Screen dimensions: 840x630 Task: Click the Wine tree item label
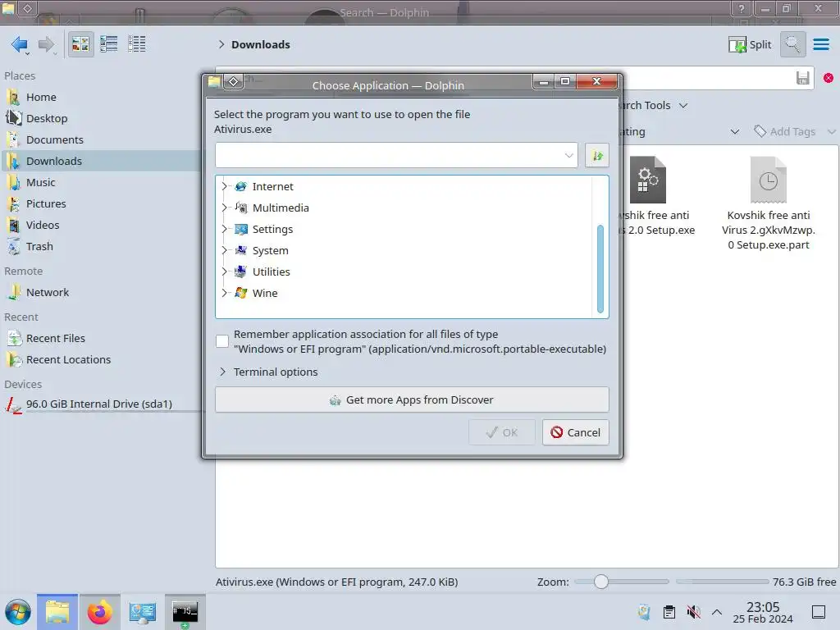[265, 293]
